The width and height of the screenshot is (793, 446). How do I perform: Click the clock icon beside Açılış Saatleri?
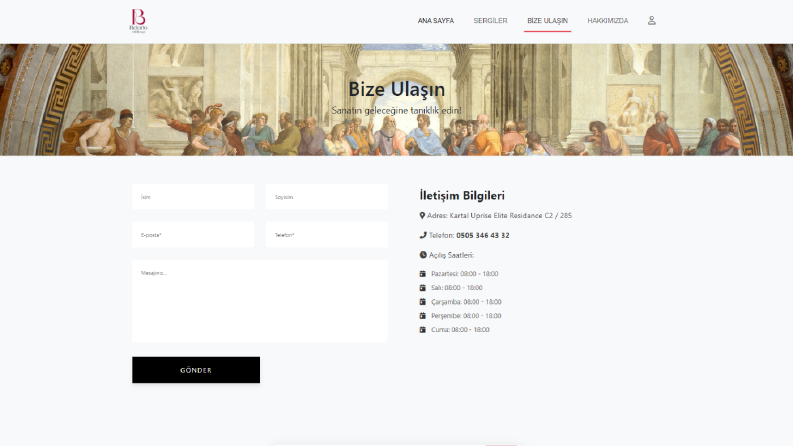tap(423, 255)
